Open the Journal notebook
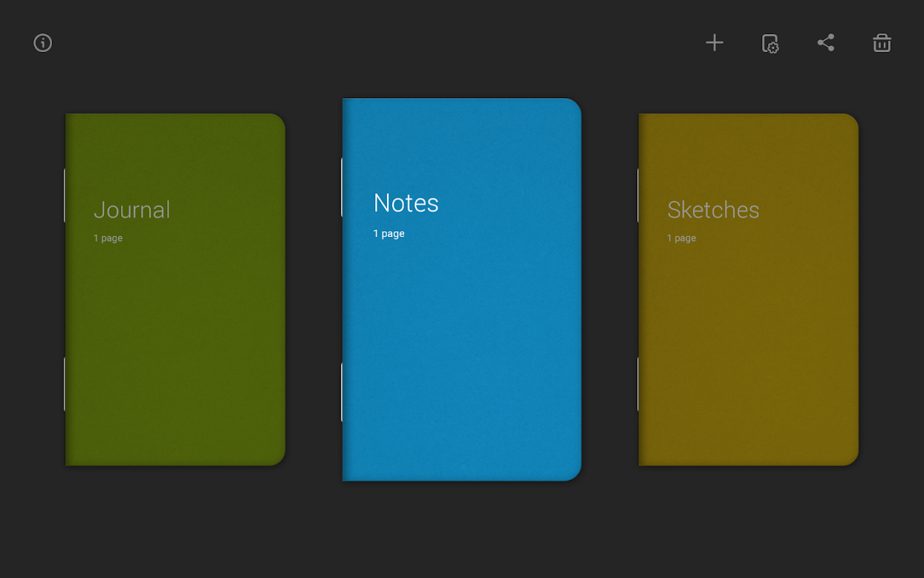Screen dimensions: 924x578 click(175, 289)
